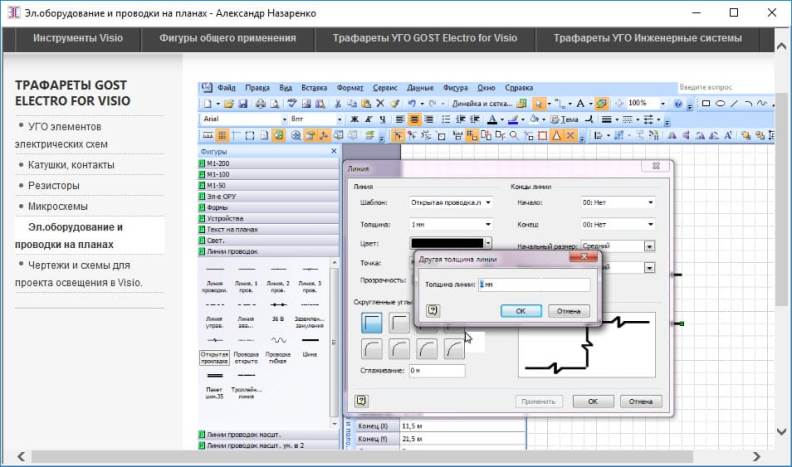Open the Толщина weight dropdown
Viewport: 792px width, 467px height.
pos(488,224)
